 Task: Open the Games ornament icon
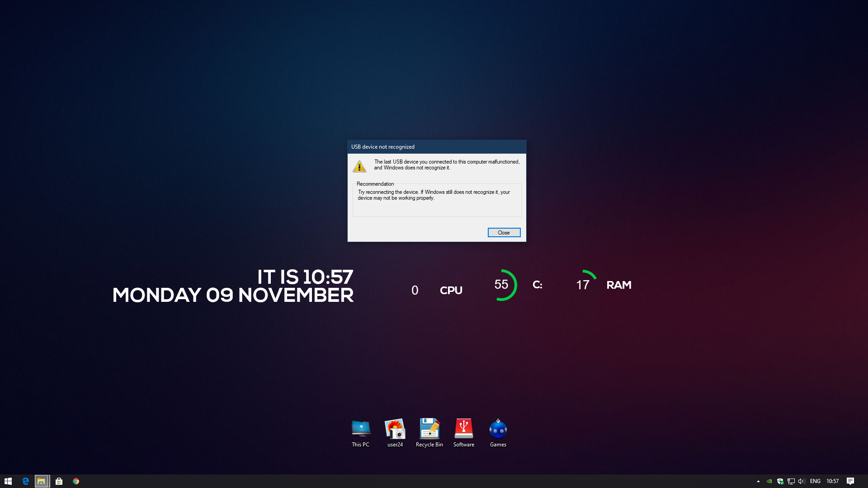498,429
